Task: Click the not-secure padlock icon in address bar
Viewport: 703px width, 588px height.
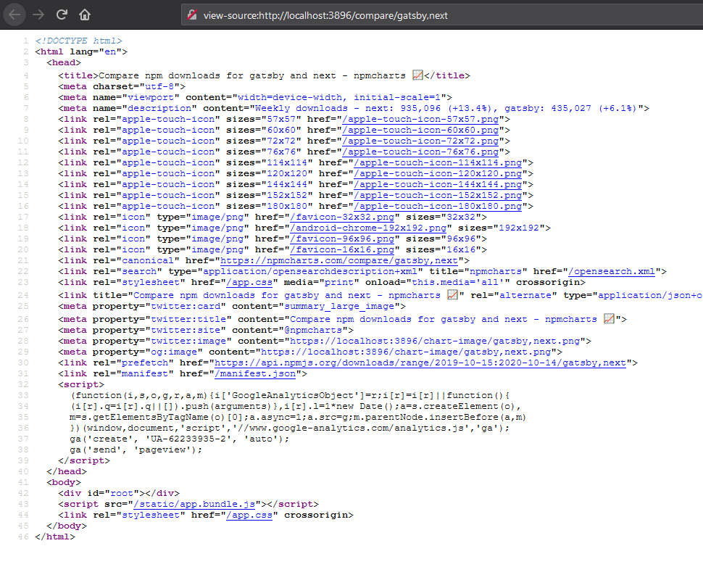Action: [192, 15]
